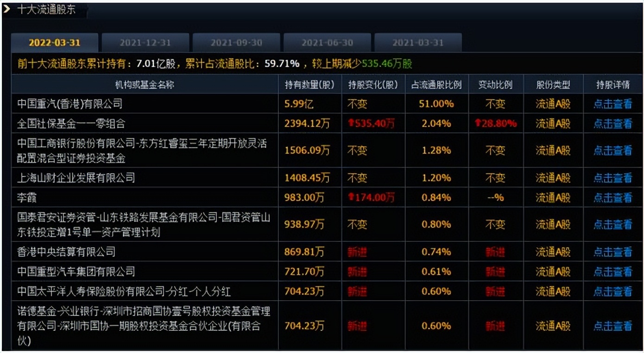Viewport: 644px width, 353px height.
Task: Select the name 全国社保基金一一零组合
Action: point(71,124)
